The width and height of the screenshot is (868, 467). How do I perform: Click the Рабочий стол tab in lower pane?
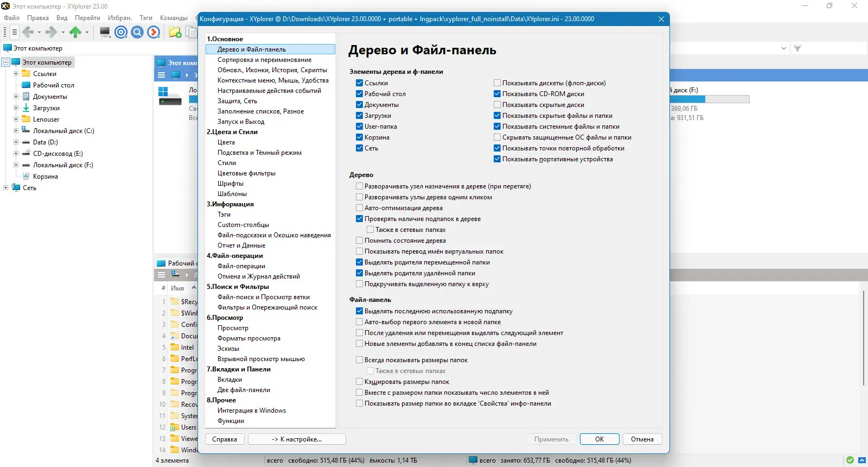(176, 263)
